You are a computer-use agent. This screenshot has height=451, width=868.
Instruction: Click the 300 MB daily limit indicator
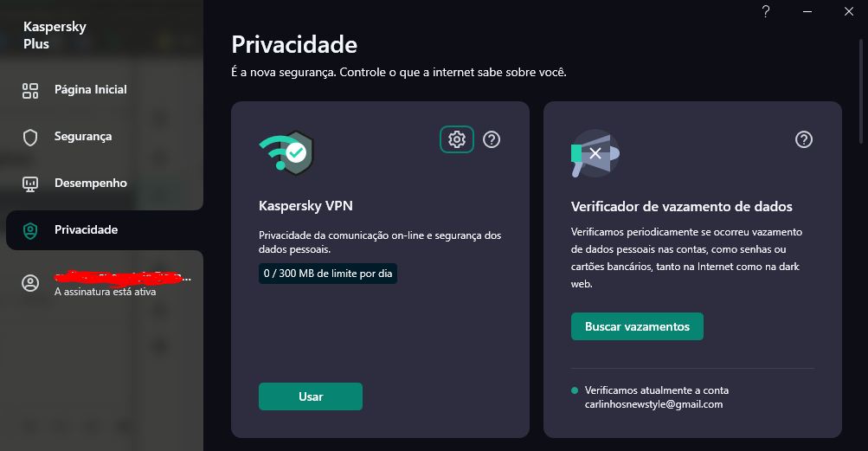coord(328,274)
